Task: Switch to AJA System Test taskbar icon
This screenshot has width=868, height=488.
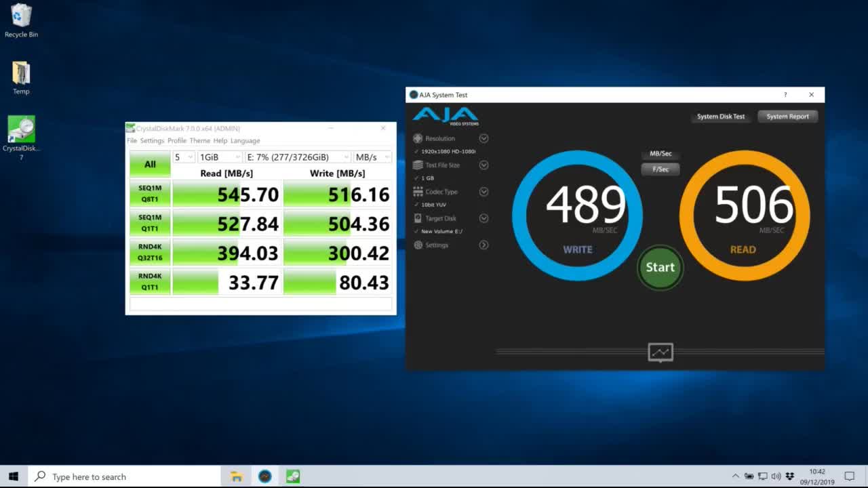Action: 265,476
